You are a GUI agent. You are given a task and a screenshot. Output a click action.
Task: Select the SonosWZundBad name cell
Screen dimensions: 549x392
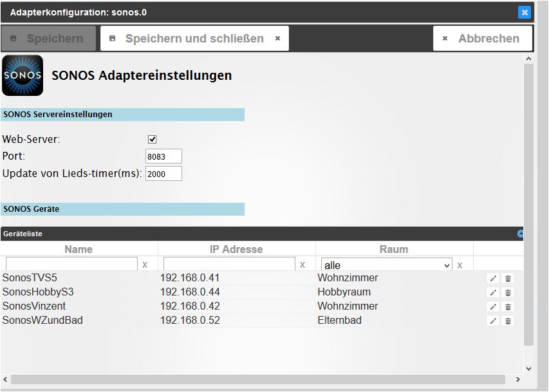(x=42, y=320)
